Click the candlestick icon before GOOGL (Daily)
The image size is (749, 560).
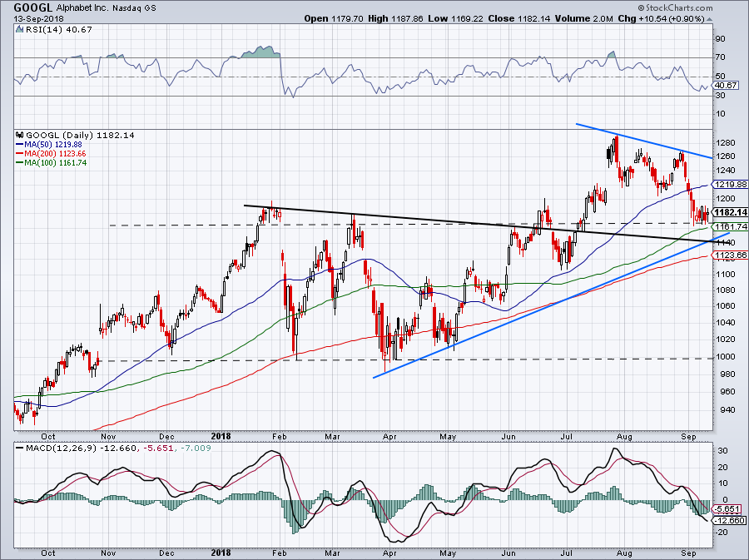[x=19, y=135]
